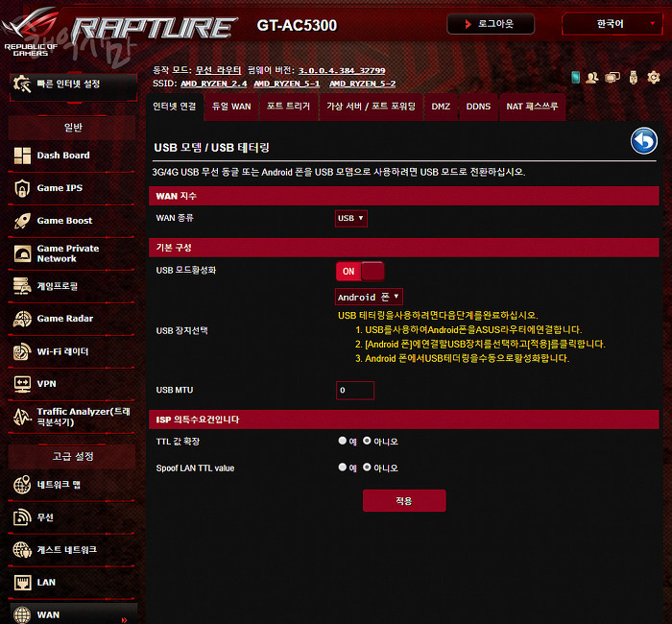This screenshot has height=624, width=672.
Task: Open the NAT 패스쓰루 tab
Action: [532, 107]
